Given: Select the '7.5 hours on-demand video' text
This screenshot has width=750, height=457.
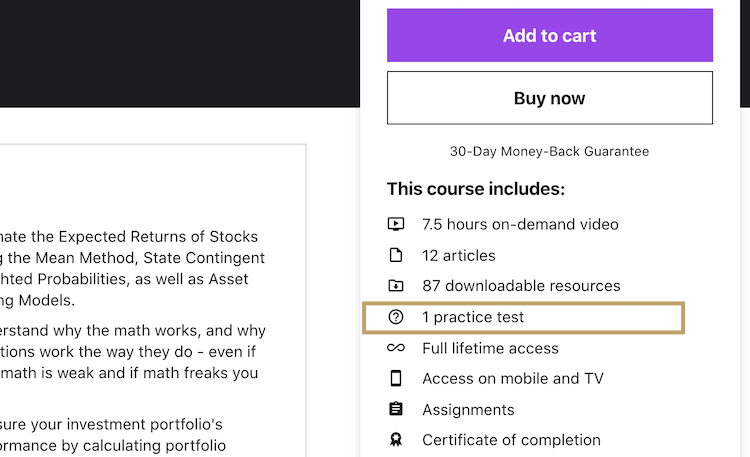Looking at the screenshot, I should 520,224.
